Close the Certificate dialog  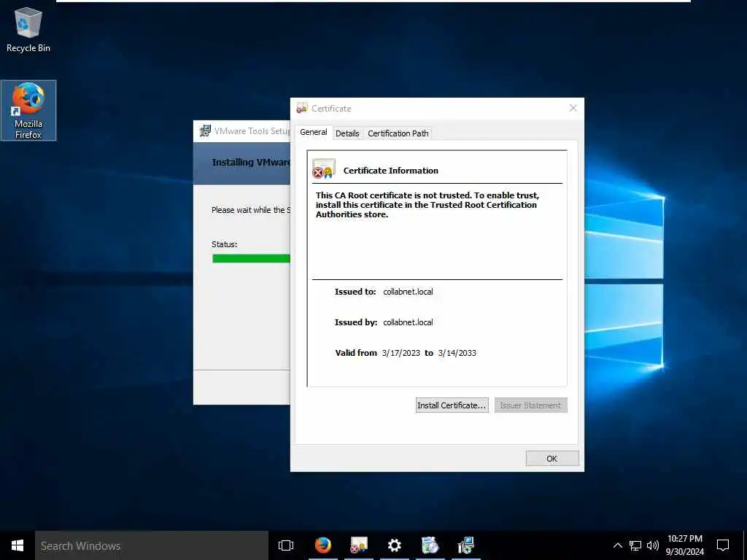click(573, 109)
